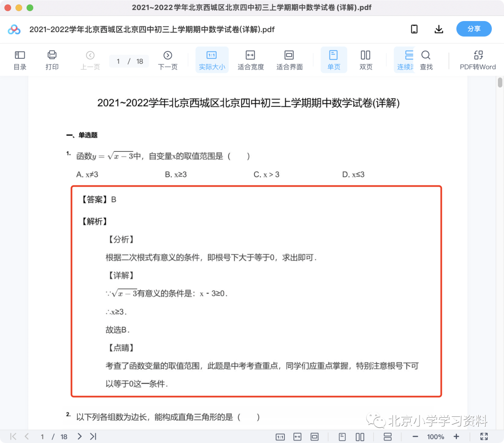Click bottom bar double page icon
The image size is (504, 443).
pos(360,436)
